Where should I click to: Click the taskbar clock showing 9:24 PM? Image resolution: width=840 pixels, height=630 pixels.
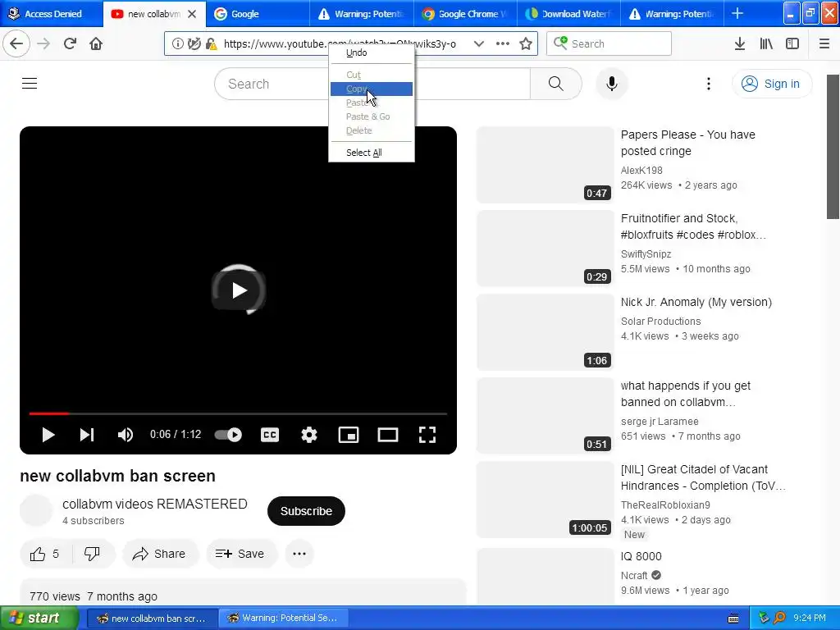point(810,619)
